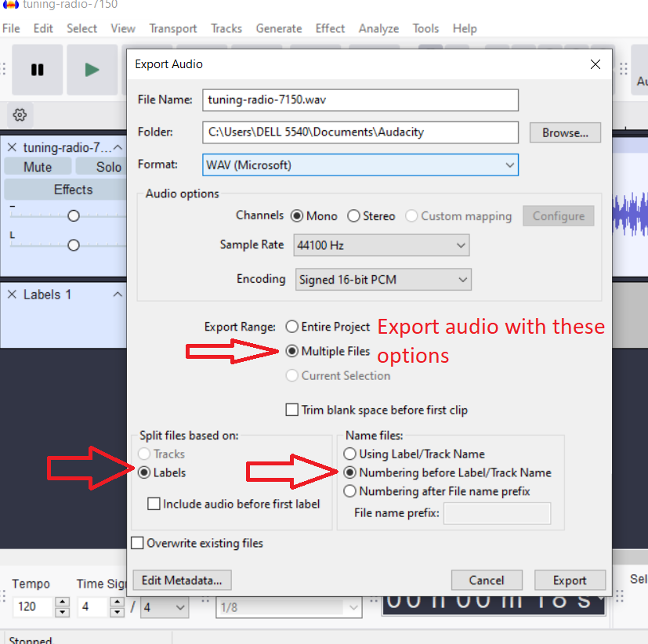Increase tempo with the up stepper arrow
The height and width of the screenshot is (644, 648).
(x=63, y=602)
